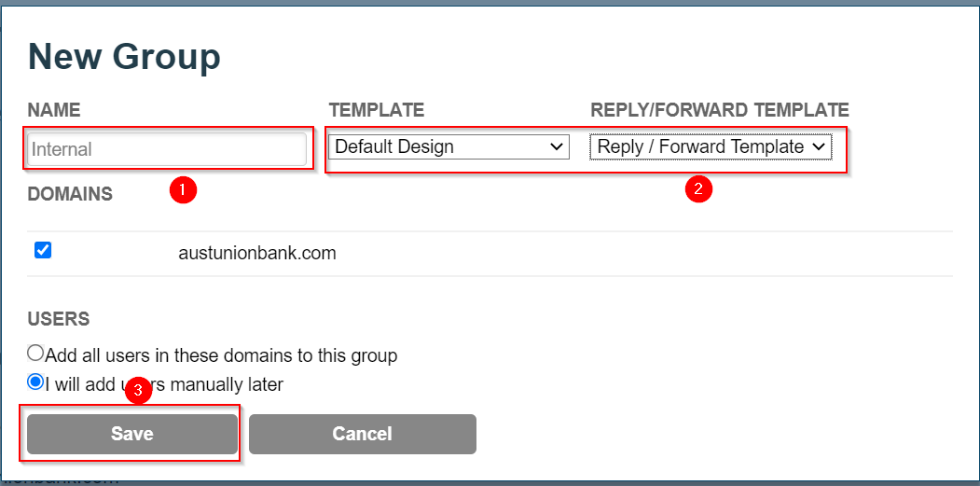Focus the group Name input field
980x486 pixels.
(167, 149)
